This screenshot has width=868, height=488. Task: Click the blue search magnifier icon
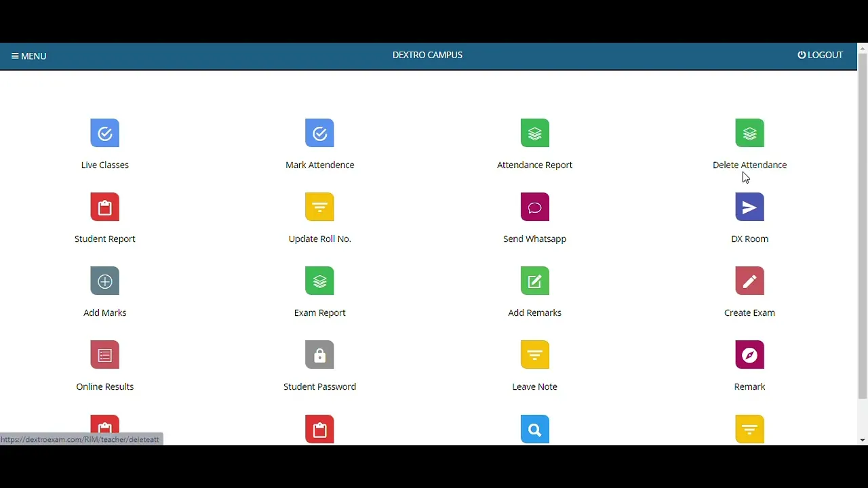pos(535,428)
